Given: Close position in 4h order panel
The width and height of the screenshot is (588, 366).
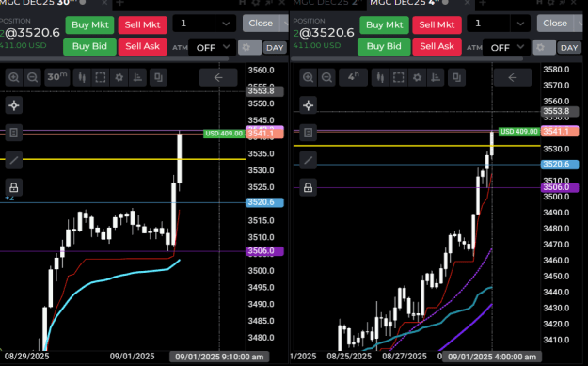Looking at the screenshot, I should coord(555,24).
